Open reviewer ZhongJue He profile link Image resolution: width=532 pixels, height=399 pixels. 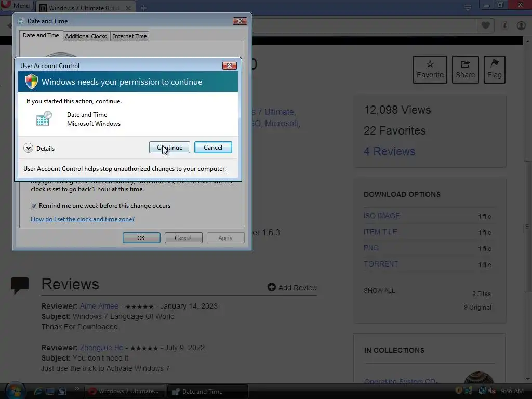pos(101,348)
